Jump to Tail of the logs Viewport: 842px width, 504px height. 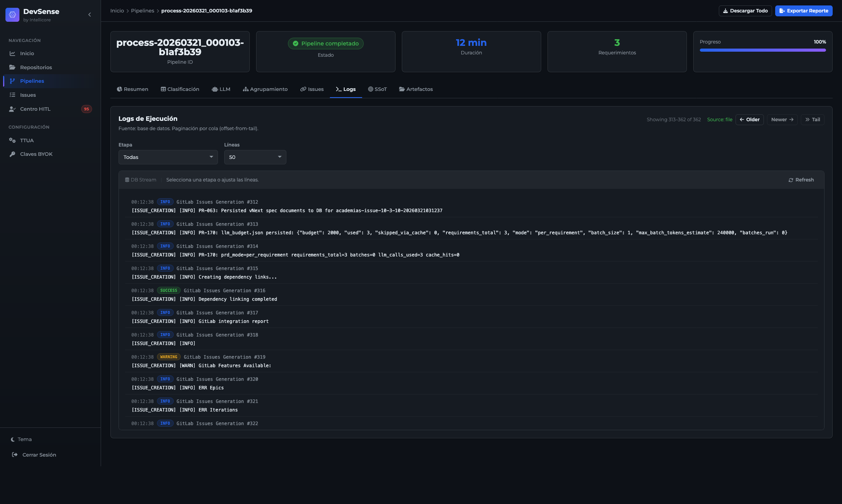[x=812, y=120]
